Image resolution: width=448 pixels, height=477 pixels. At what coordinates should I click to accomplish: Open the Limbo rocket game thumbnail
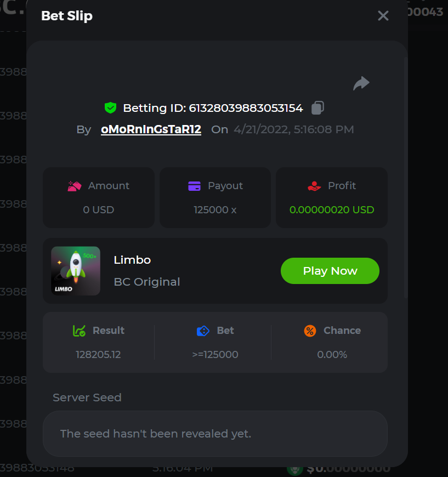coord(76,271)
